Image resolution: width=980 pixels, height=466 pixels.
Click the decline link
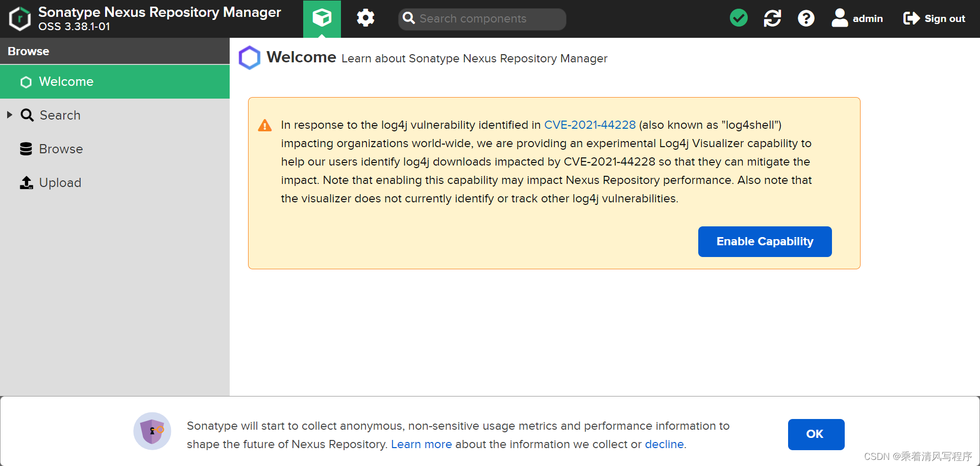point(664,445)
